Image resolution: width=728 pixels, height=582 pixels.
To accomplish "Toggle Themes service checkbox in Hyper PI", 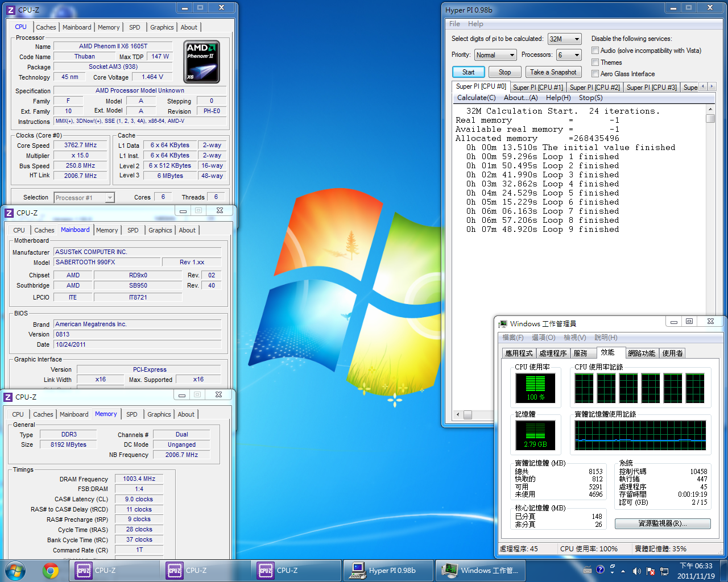I will coord(595,63).
